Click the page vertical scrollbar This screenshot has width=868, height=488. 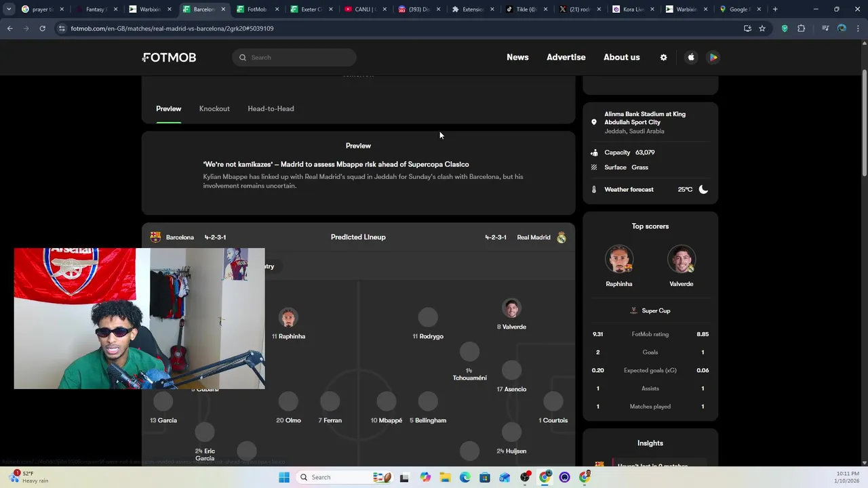(x=864, y=122)
